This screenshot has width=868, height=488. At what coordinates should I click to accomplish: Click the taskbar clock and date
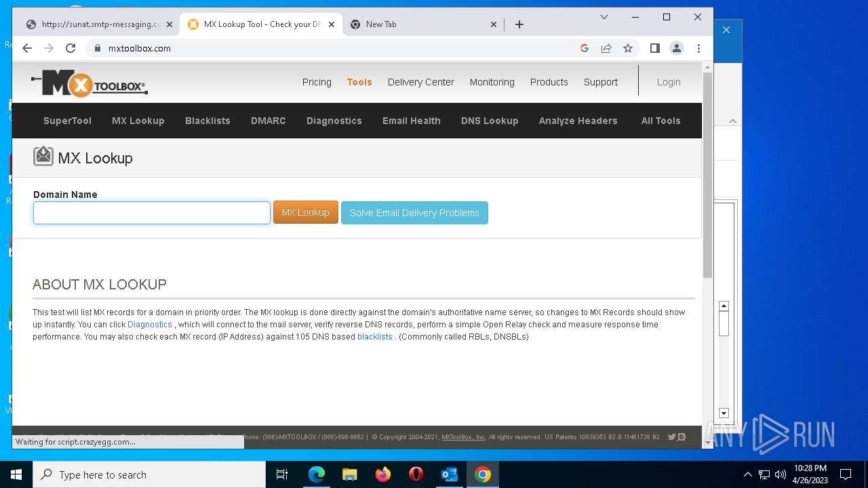click(810, 474)
